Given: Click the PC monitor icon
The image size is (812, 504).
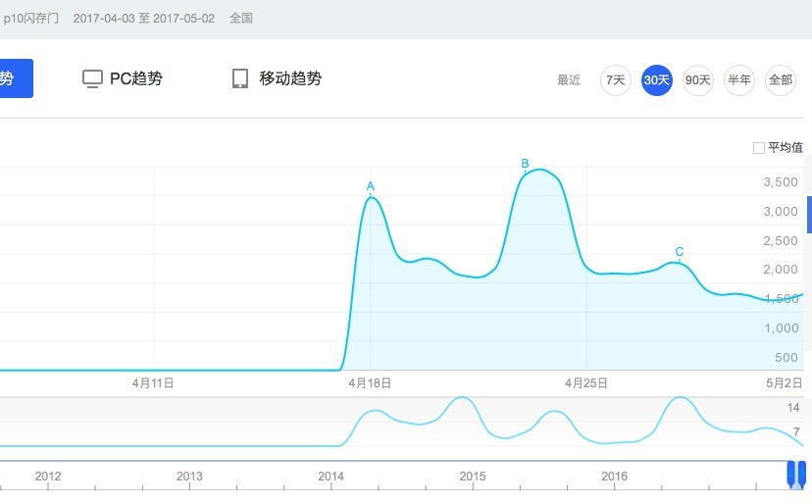Looking at the screenshot, I should [93, 78].
